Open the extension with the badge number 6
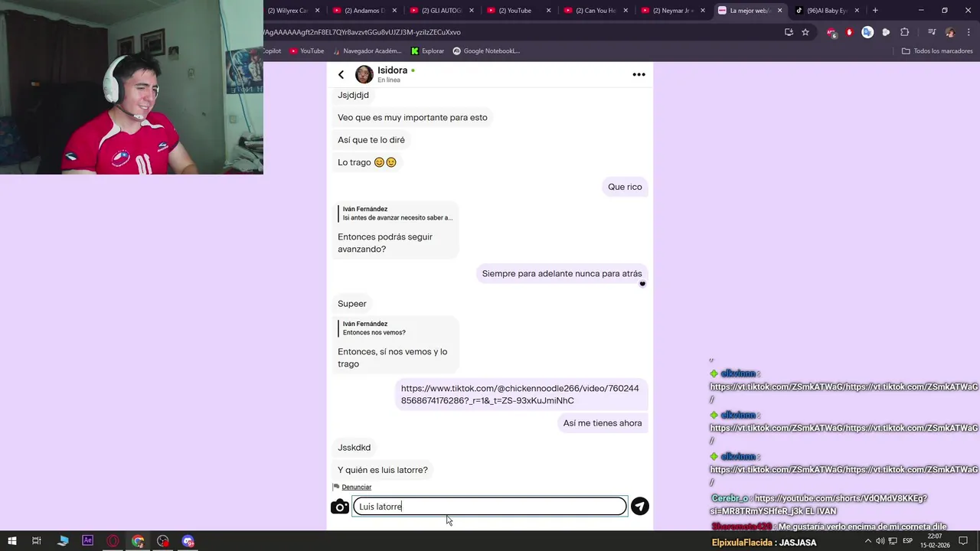 point(831,32)
